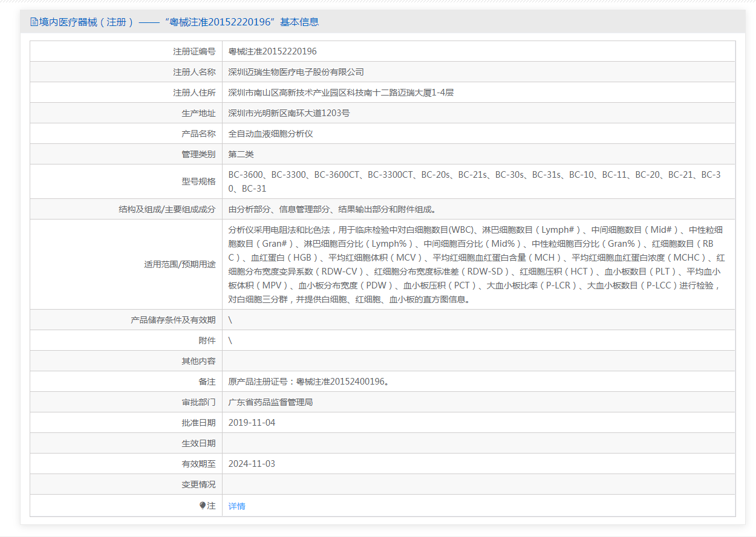Click the 产品储存条件及有效期 label
756x537 pixels.
(x=173, y=320)
